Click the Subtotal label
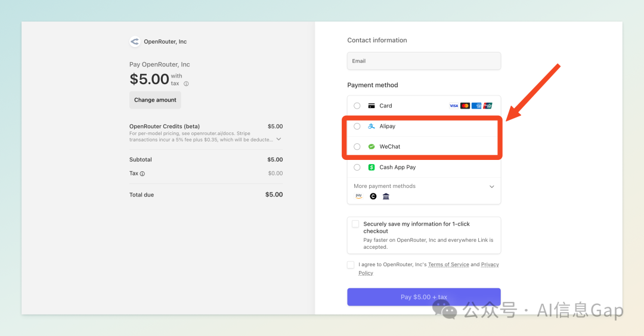Image resolution: width=644 pixels, height=336 pixels. tap(141, 159)
